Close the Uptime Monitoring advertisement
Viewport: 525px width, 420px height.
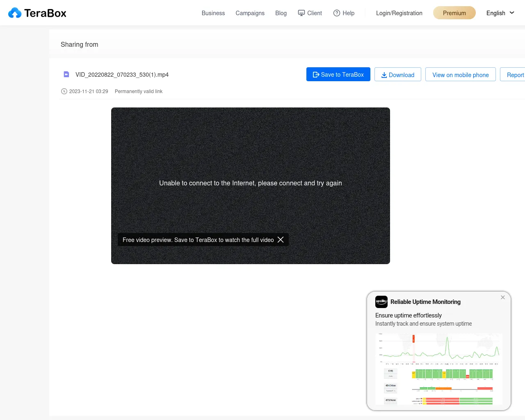click(503, 297)
